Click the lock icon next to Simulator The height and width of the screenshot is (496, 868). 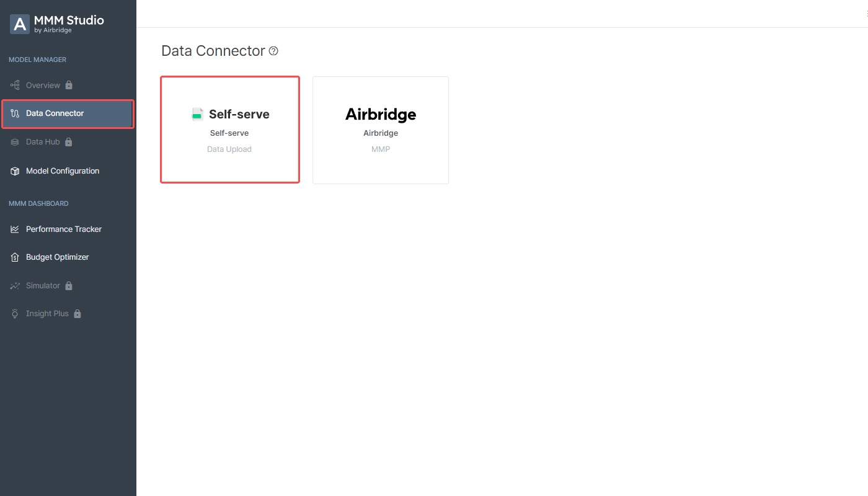pyautogui.click(x=69, y=286)
